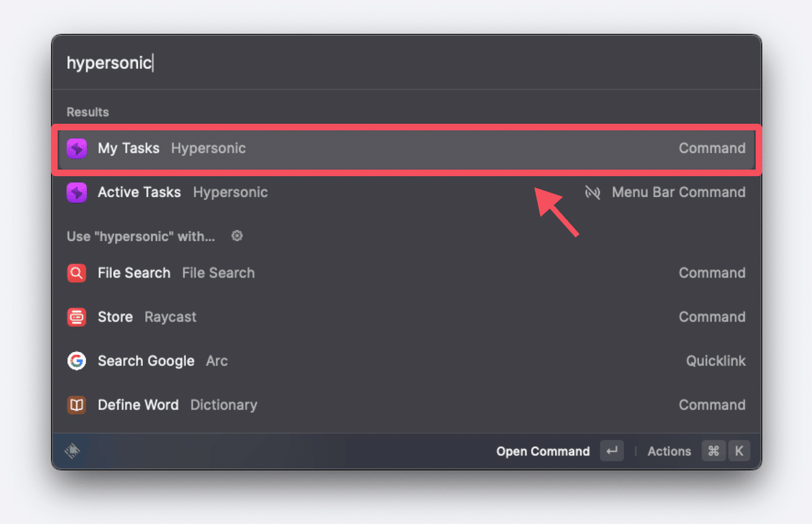The height and width of the screenshot is (524, 812).
Task: Click the Google G icon
Action: pos(76,361)
